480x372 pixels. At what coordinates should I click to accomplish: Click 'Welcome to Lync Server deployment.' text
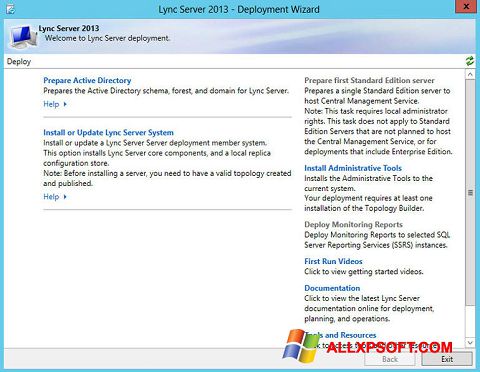pyautogui.click(x=107, y=38)
